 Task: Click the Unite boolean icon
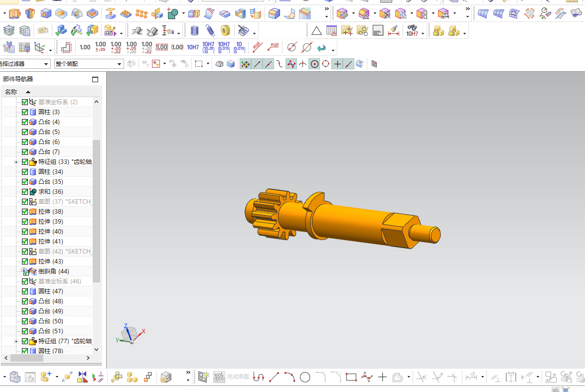click(x=172, y=13)
